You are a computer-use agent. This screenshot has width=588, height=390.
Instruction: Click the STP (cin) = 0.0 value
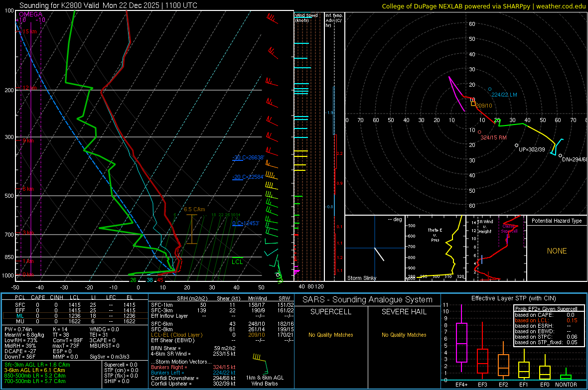pyautogui.click(x=121, y=370)
